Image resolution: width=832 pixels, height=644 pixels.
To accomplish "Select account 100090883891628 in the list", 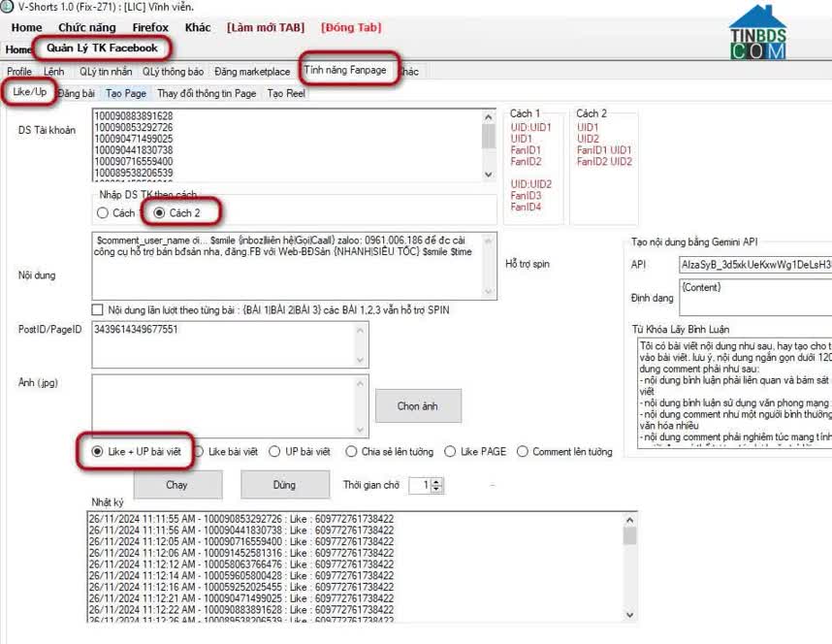I will [x=134, y=115].
